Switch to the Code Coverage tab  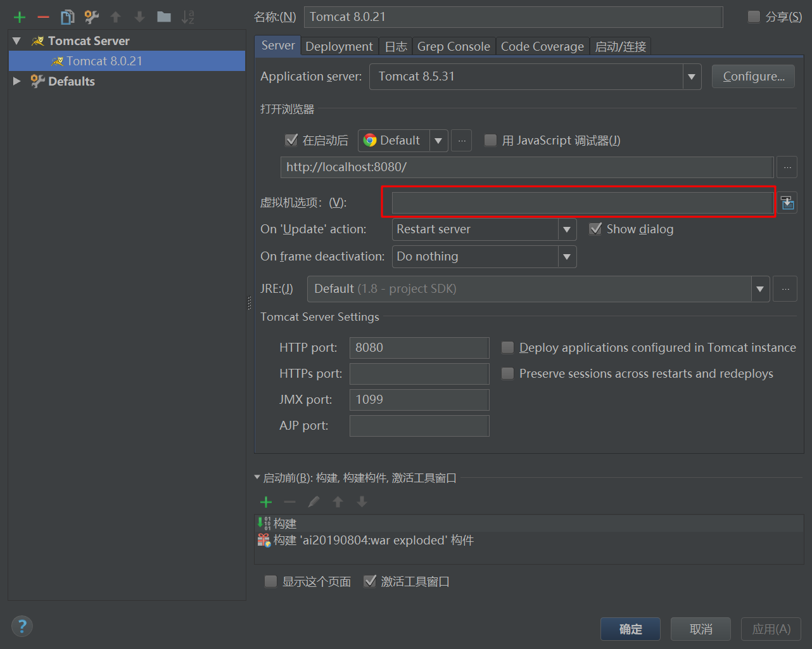point(542,46)
